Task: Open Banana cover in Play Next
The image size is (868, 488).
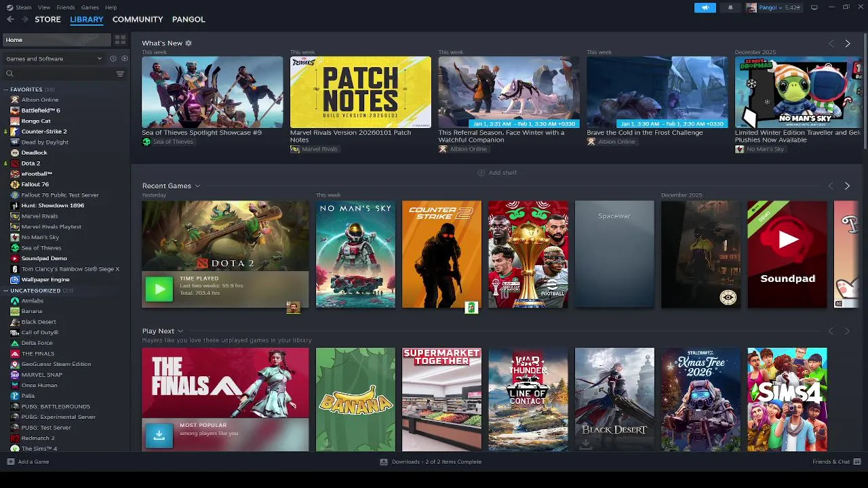Action: pos(355,400)
